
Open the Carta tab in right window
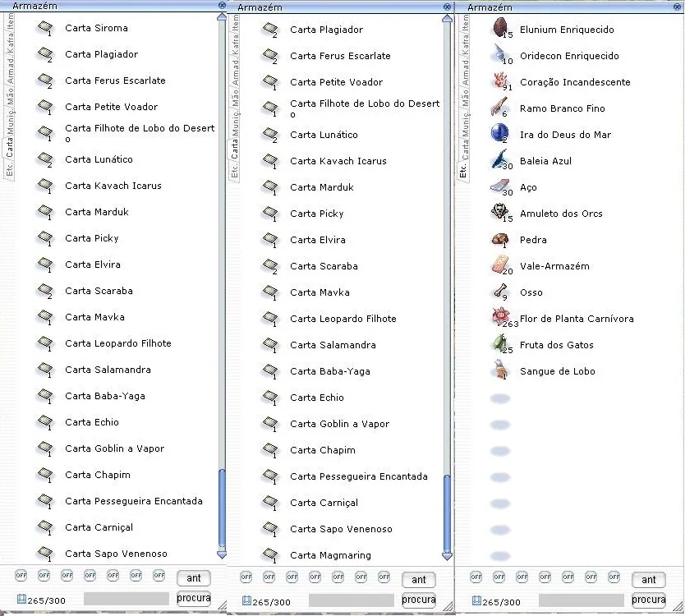(464, 149)
